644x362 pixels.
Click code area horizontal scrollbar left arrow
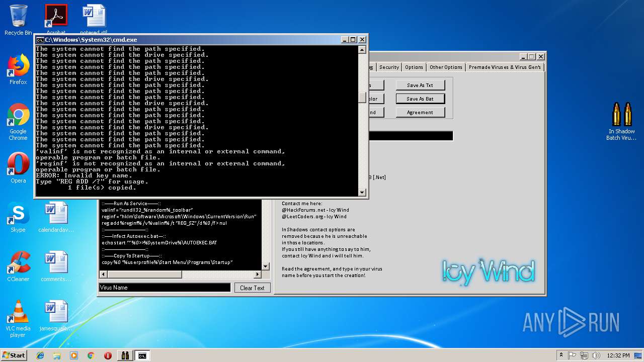pyautogui.click(x=104, y=275)
